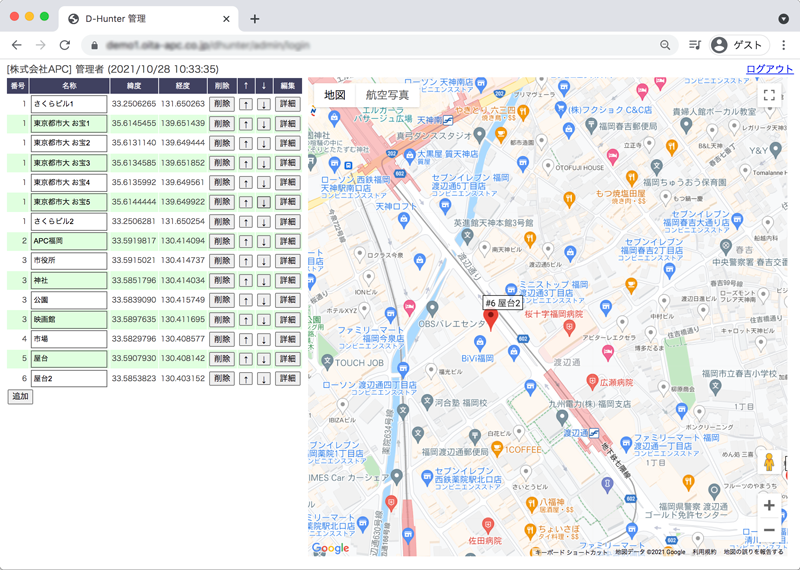
Task: Go back to the previous page
Action: coord(17,45)
